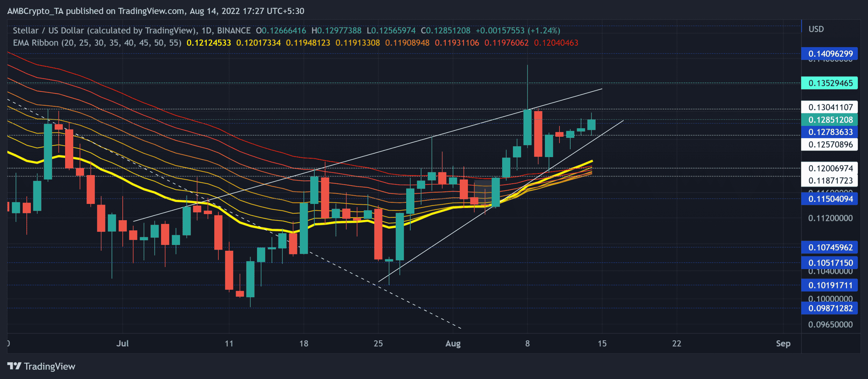This screenshot has width=868, height=379.
Task: Click the 15 date label on time axis
Action: pyautogui.click(x=602, y=343)
